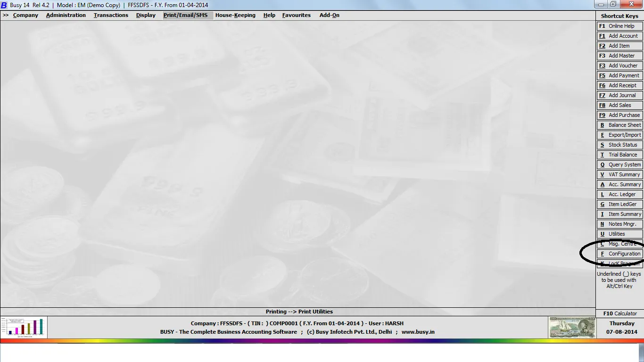Open the Administration menu
The image size is (644, 362).
pos(66,15)
